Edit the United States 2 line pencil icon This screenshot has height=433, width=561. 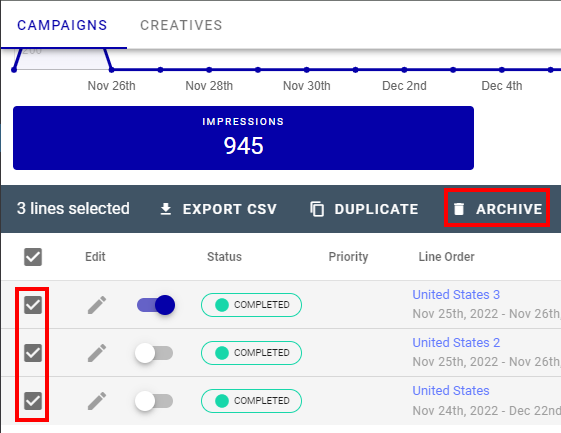[x=97, y=353]
